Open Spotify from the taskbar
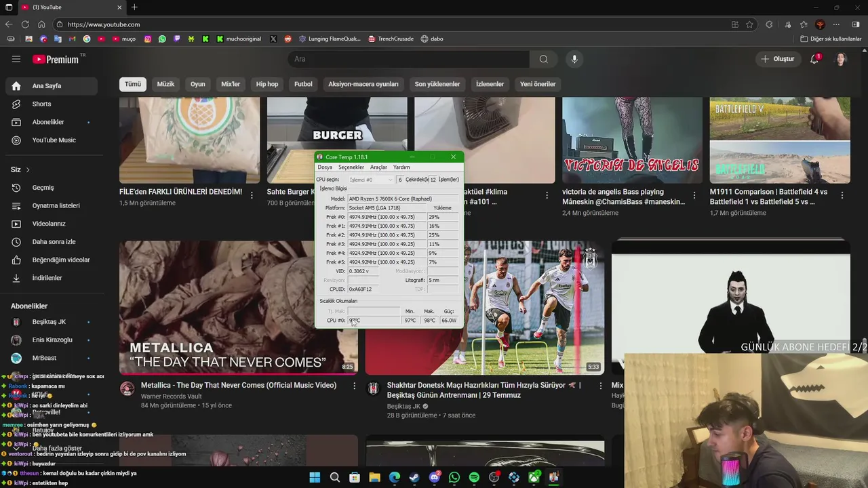 [x=474, y=477]
